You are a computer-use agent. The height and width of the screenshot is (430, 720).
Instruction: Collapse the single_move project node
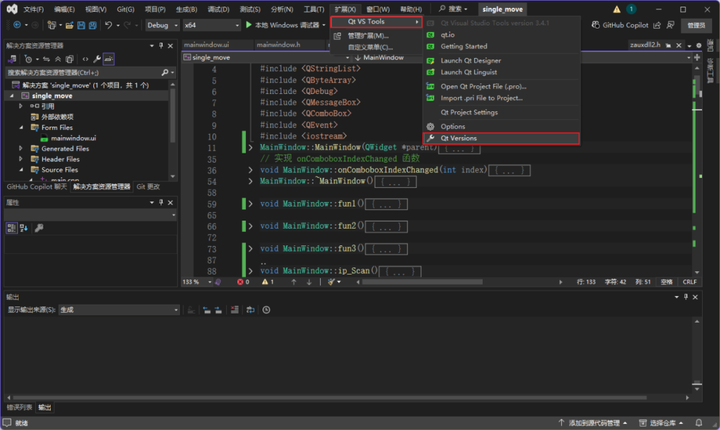tap(11, 96)
